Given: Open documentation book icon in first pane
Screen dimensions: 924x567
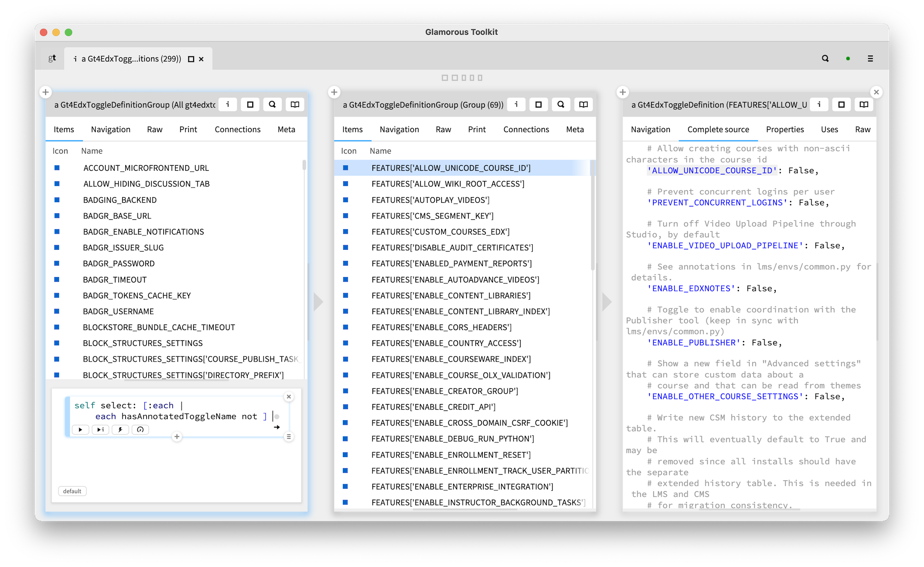Looking at the screenshot, I should tap(295, 104).
